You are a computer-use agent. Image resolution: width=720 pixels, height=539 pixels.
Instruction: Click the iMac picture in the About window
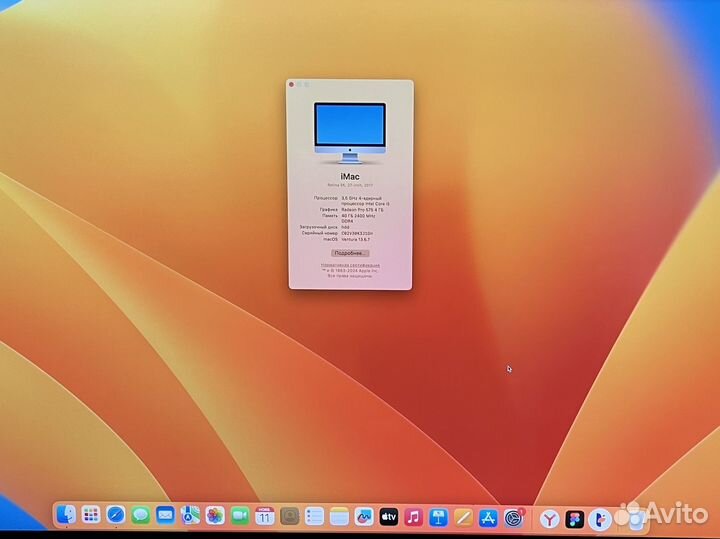coord(350,133)
